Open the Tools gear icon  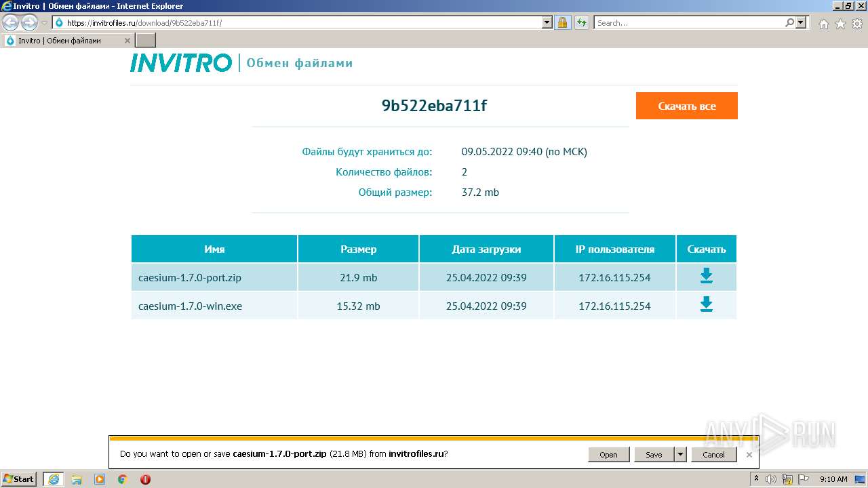pyautogui.click(x=857, y=24)
